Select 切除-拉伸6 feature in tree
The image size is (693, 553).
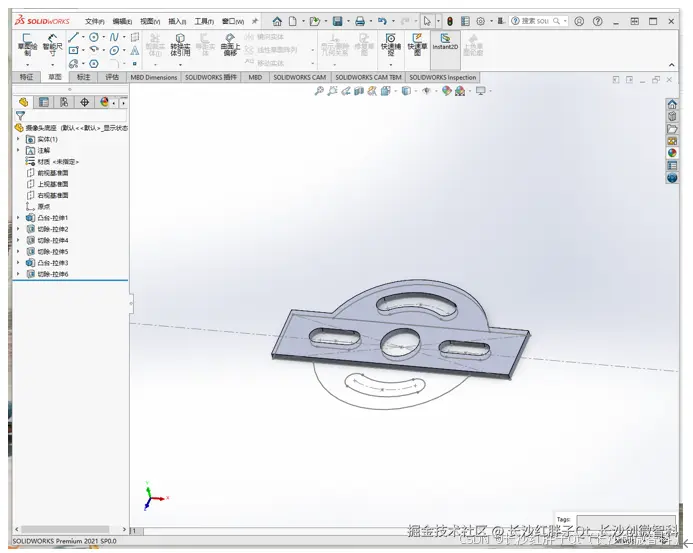(x=52, y=274)
